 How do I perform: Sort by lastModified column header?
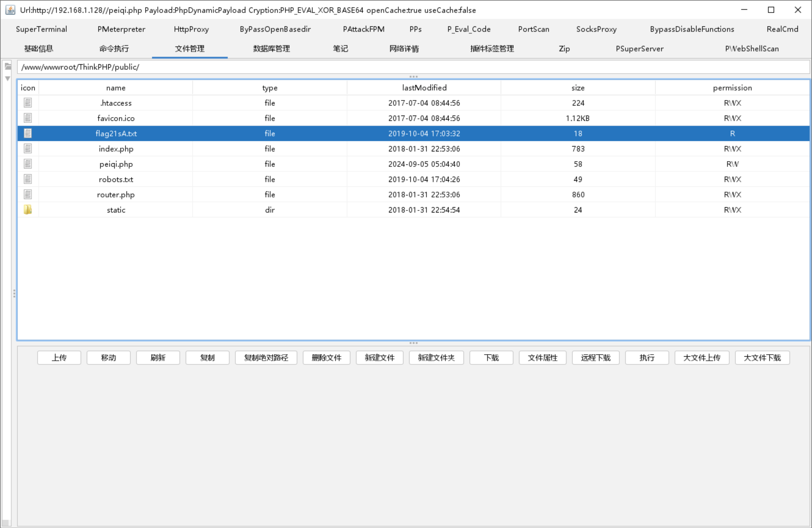[424, 88]
